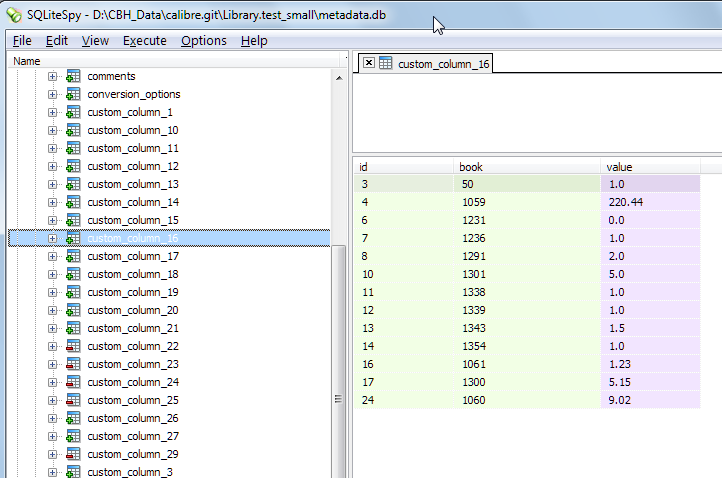Click the custom_column_10 table icon
Image resolution: width=722 pixels, height=478 pixels.
point(73,130)
